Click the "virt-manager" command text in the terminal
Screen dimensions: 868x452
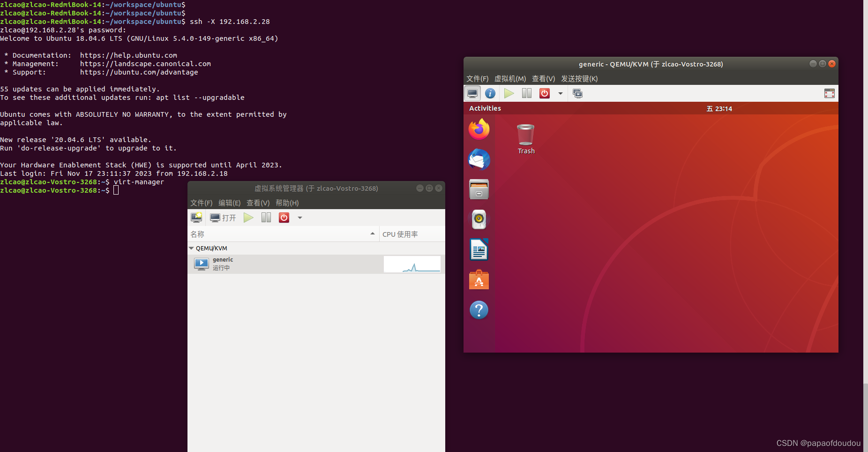[x=139, y=182]
